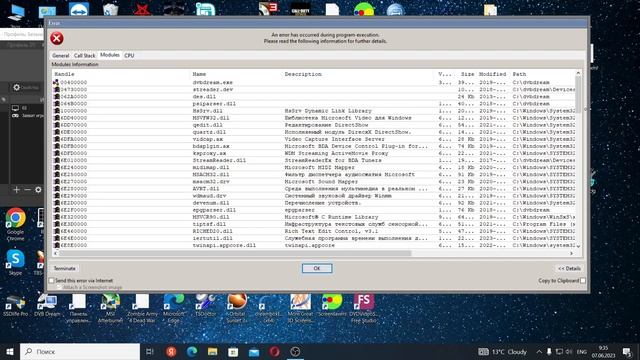Open the Microsoft Edge desktop shortcut
640x360 pixels.
click(x=173, y=308)
